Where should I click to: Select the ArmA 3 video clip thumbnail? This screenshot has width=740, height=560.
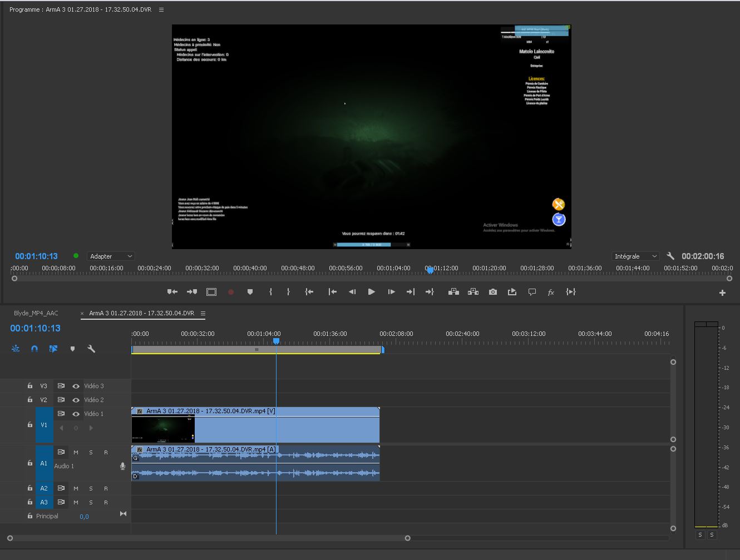point(163,429)
